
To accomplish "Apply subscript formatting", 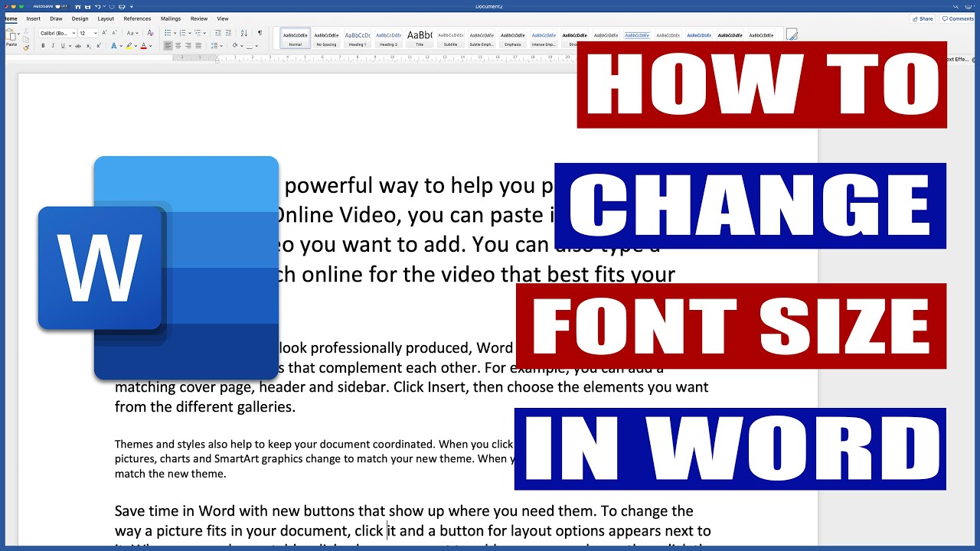I will [89, 45].
